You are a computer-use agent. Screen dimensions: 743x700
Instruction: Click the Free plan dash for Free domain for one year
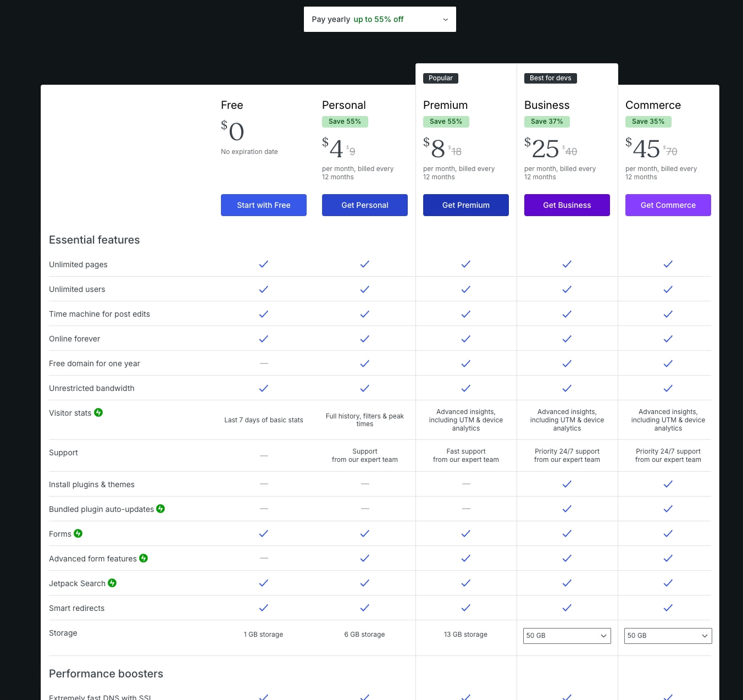coord(264,363)
